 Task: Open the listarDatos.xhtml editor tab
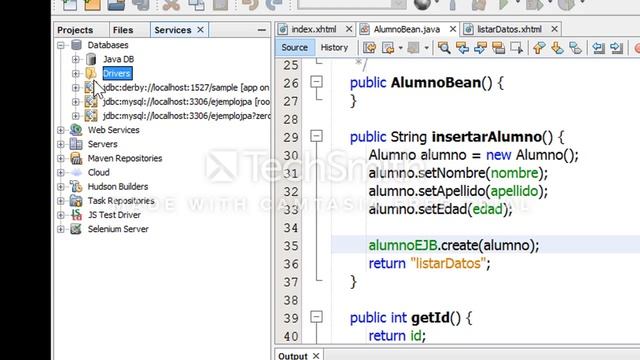pyautogui.click(x=509, y=29)
